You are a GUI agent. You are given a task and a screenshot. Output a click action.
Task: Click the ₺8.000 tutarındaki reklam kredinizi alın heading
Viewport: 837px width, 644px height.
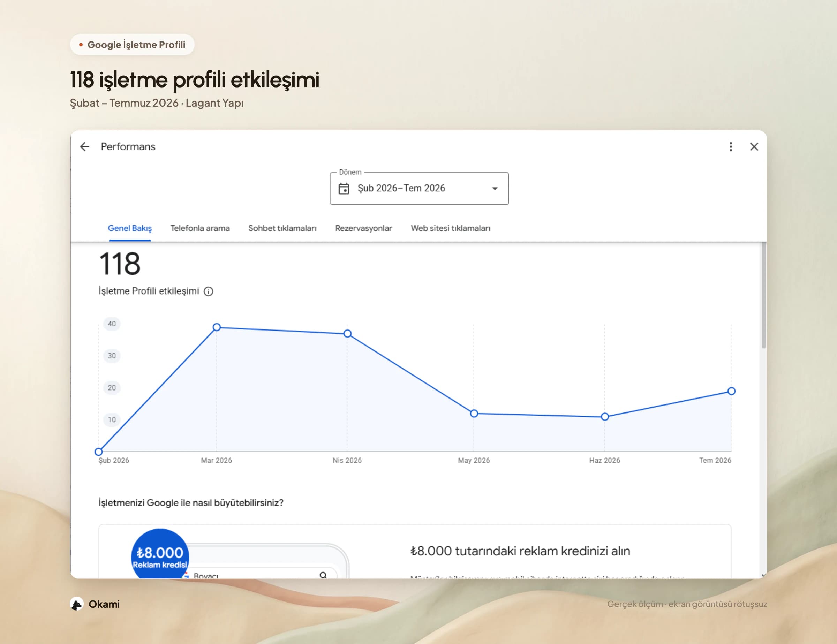[x=520, y=551]
